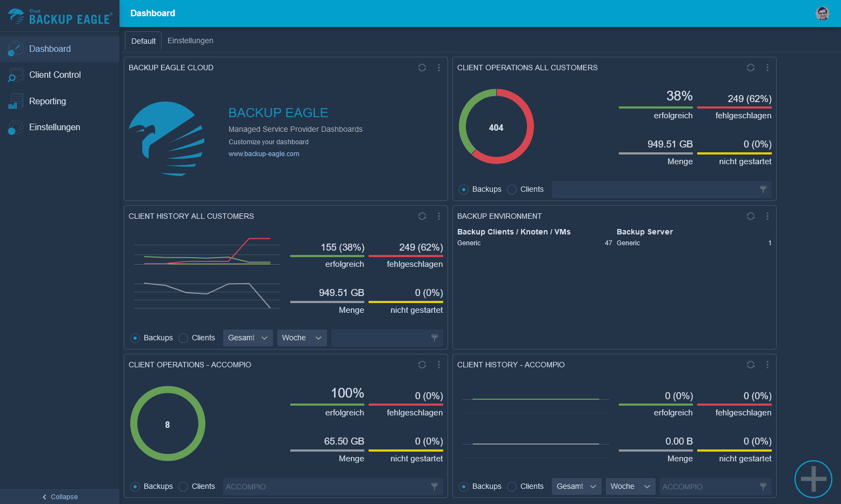The width and height of the screenshot is (841, 504).
Task: Refresh the Client Operations - ACCOMPIO widget
Action: tap(422, 365)
